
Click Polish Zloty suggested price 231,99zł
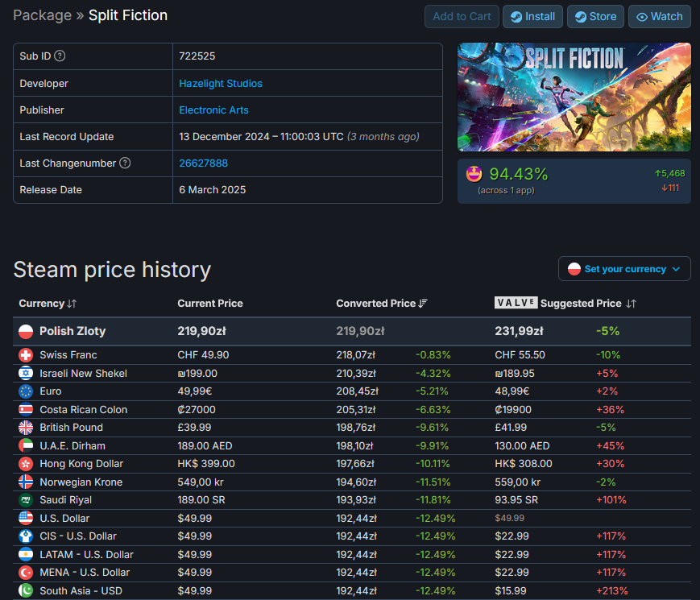coord(519,331)
